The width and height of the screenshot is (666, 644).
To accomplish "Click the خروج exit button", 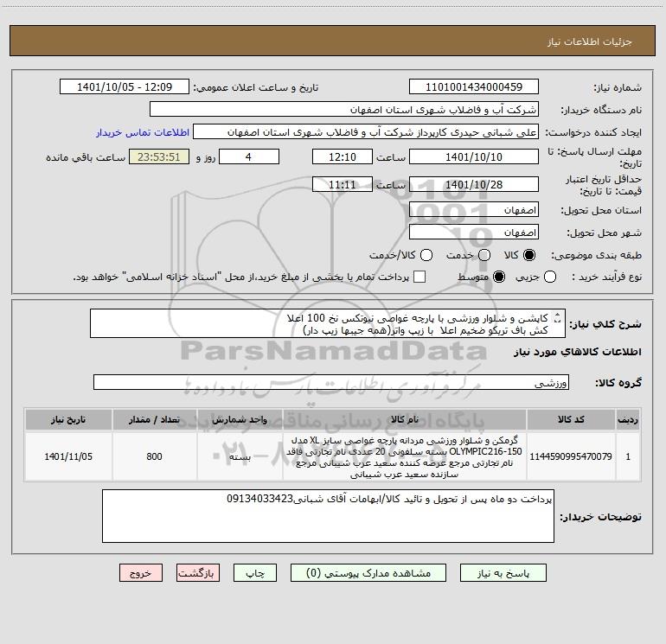I will pos(141,573).
